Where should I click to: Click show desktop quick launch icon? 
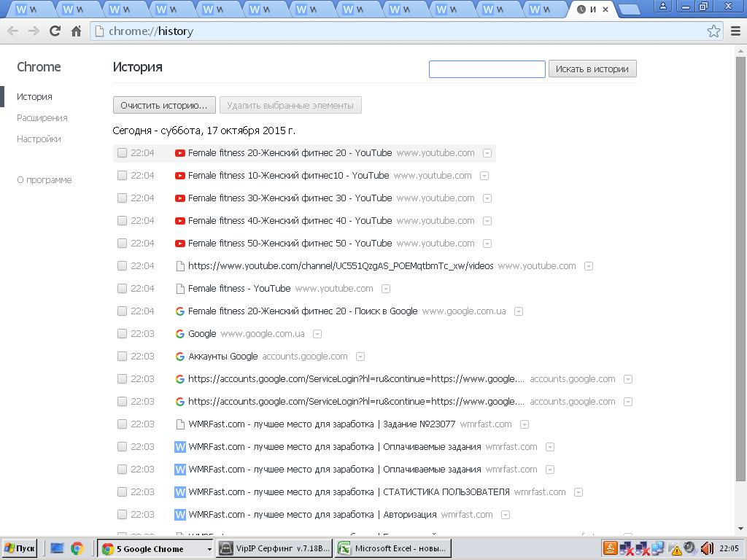(57, 548)
